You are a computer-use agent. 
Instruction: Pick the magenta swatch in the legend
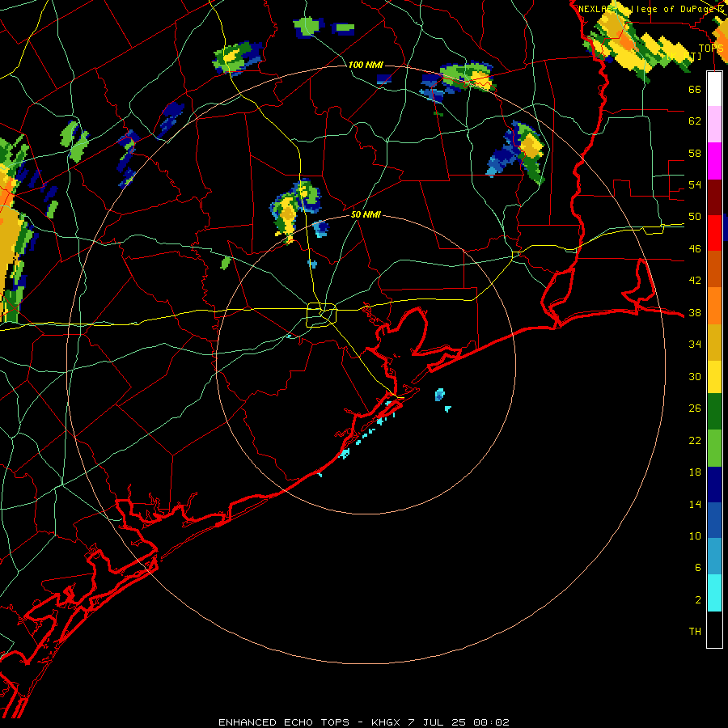pyautogui.click(x=714, y=161)
